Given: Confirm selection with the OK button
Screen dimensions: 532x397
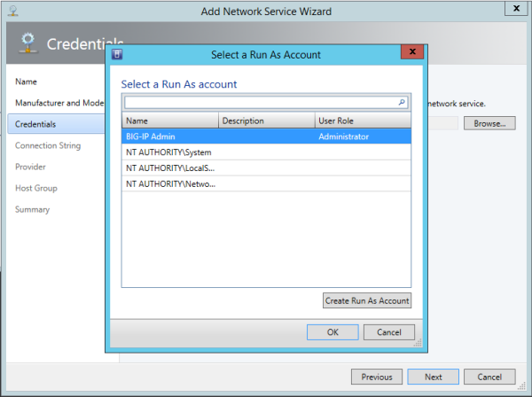Looking at the screenshot, I should coord(332,332).
